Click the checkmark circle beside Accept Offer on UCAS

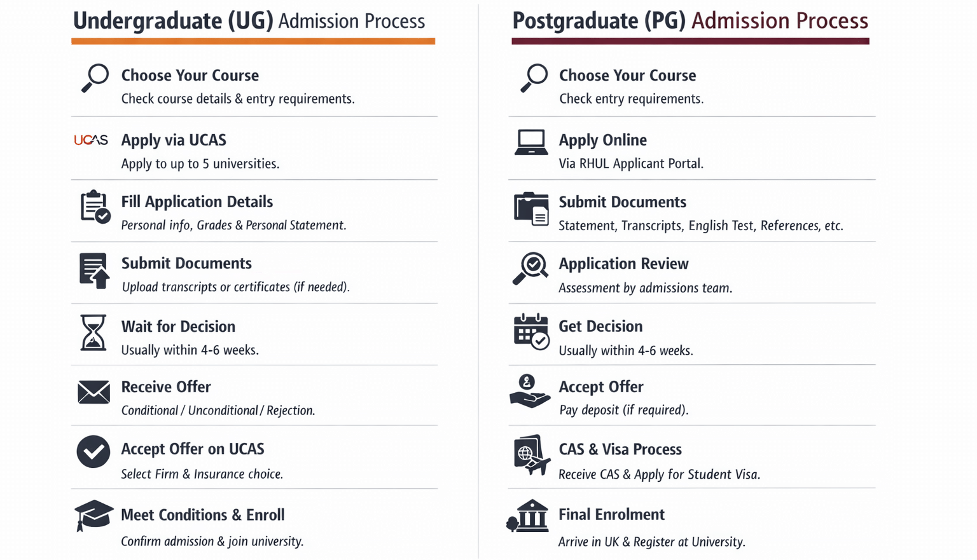click(94, 452)
